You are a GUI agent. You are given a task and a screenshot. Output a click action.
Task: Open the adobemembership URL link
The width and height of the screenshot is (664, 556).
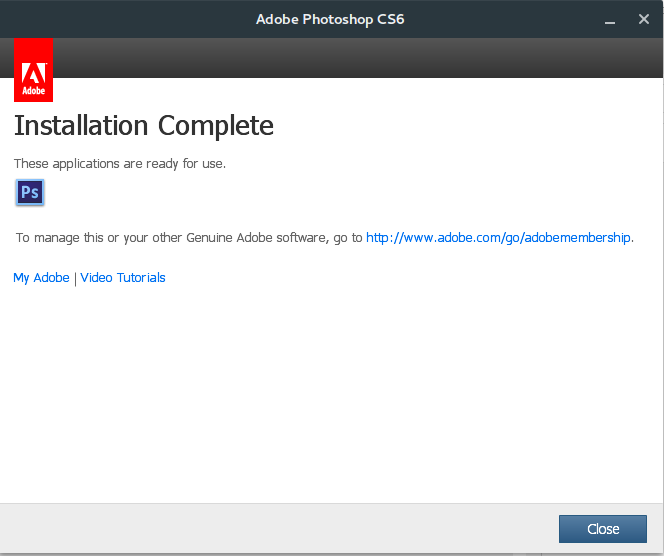click(498, 238)
